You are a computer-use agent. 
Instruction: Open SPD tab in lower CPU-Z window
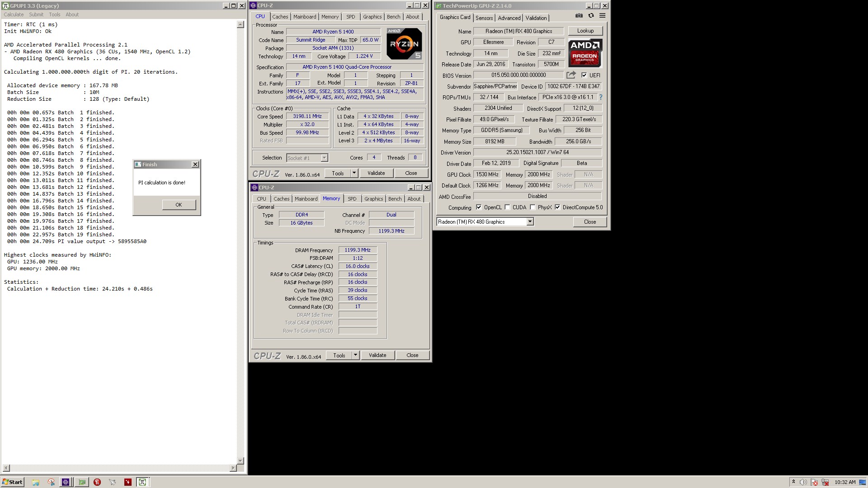pyautogui.click(x=352, y=199)
